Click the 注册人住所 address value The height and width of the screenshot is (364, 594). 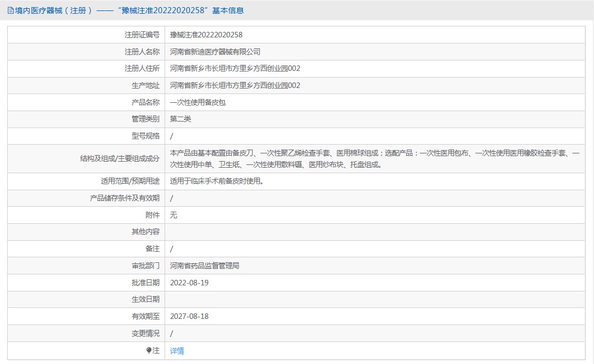[x=235, y=69]
